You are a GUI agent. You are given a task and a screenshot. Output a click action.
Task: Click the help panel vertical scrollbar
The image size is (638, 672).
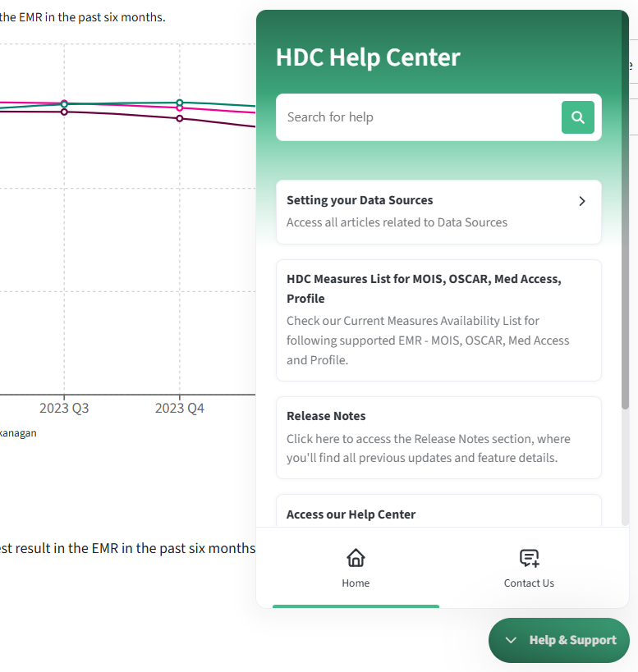coord(626,328)
